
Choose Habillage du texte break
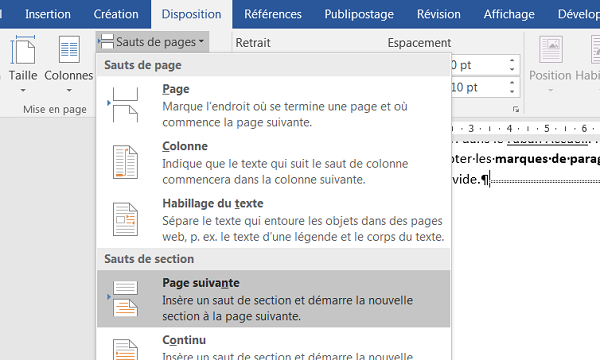(273, 219)
